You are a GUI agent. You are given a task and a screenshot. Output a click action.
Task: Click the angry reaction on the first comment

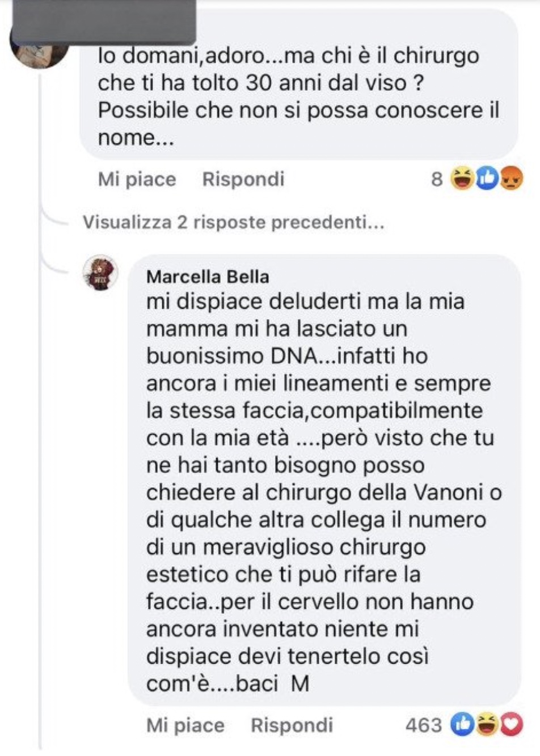click(511, 179)
